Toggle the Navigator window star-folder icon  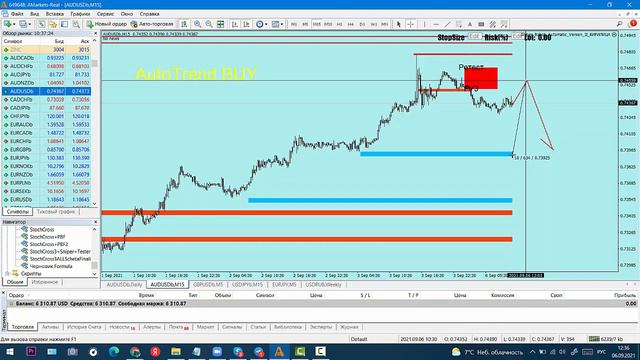(x=53, y=24)
